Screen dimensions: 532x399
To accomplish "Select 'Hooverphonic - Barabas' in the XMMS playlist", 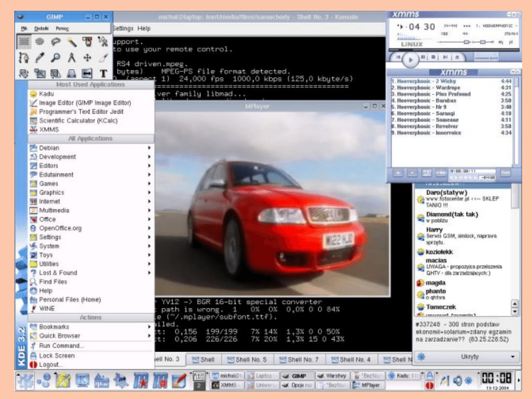I will [451, 101].
